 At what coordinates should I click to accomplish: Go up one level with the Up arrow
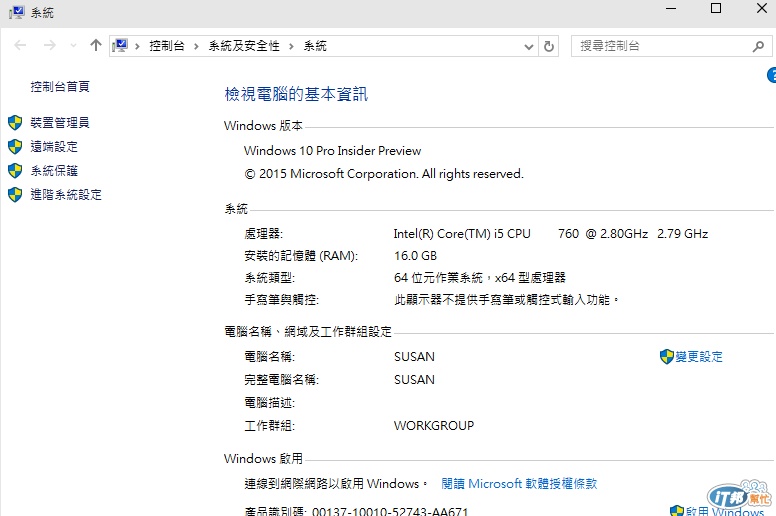click(x=96, y=46)
